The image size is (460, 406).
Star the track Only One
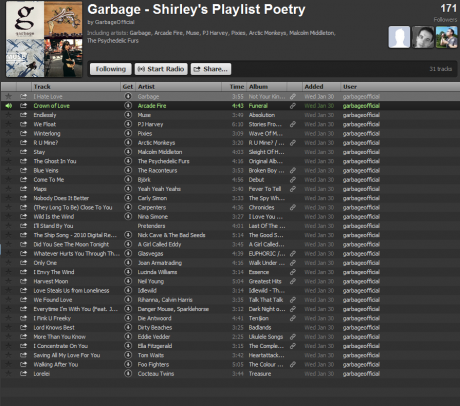tap(9, 263)
